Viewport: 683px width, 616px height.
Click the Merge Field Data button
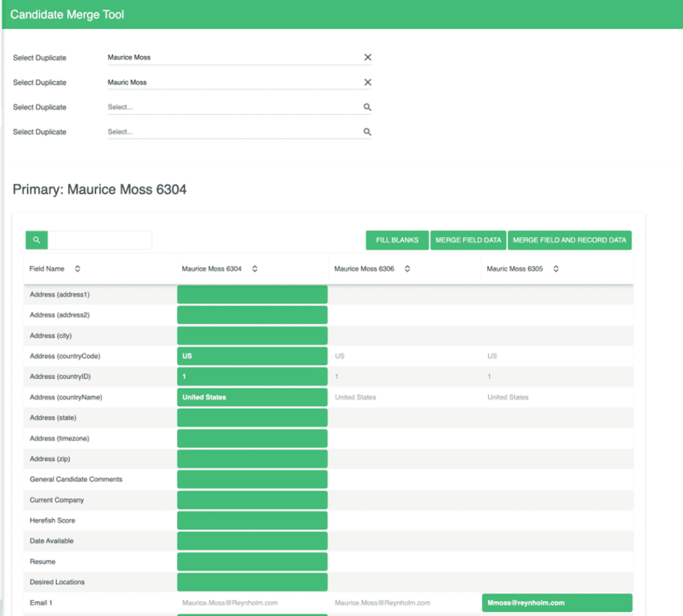pos(468,240)
